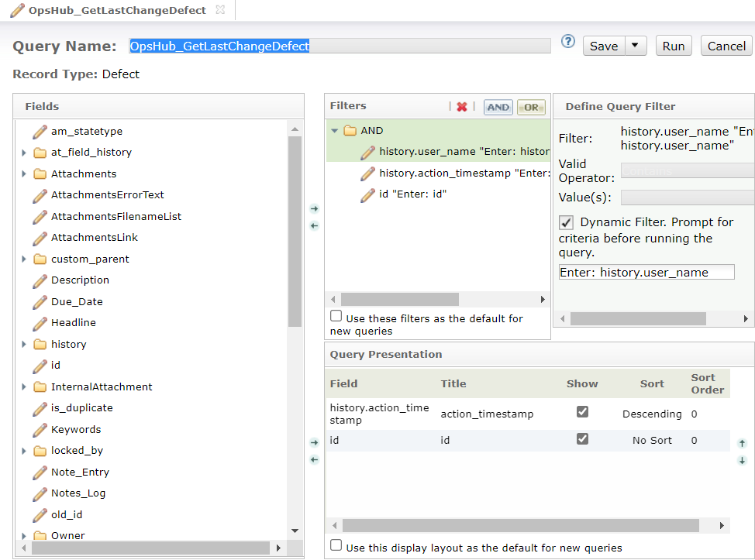The width and height of the screenshot is (755, 560).
Task: Click left arrow to remove field from filters
Action: pos(314,225)
